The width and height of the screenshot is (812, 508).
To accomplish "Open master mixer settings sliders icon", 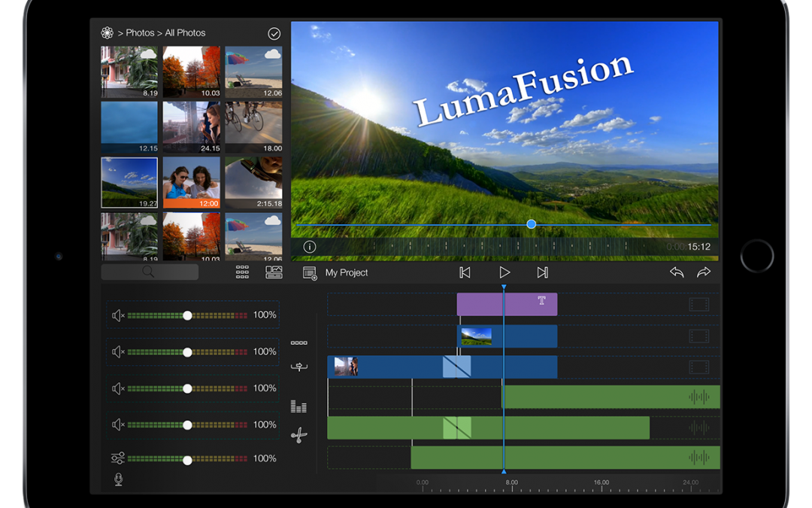I will click(x=118, y=458).
